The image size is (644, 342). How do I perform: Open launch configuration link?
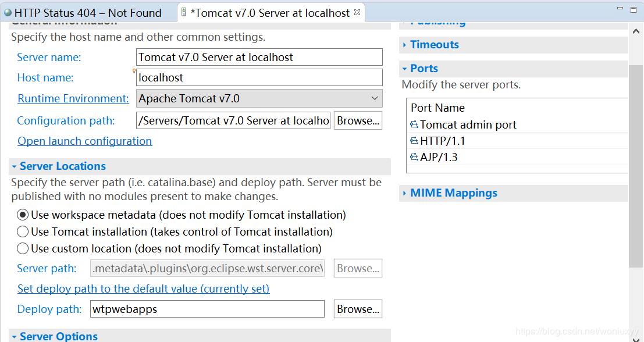click(84, 141)
